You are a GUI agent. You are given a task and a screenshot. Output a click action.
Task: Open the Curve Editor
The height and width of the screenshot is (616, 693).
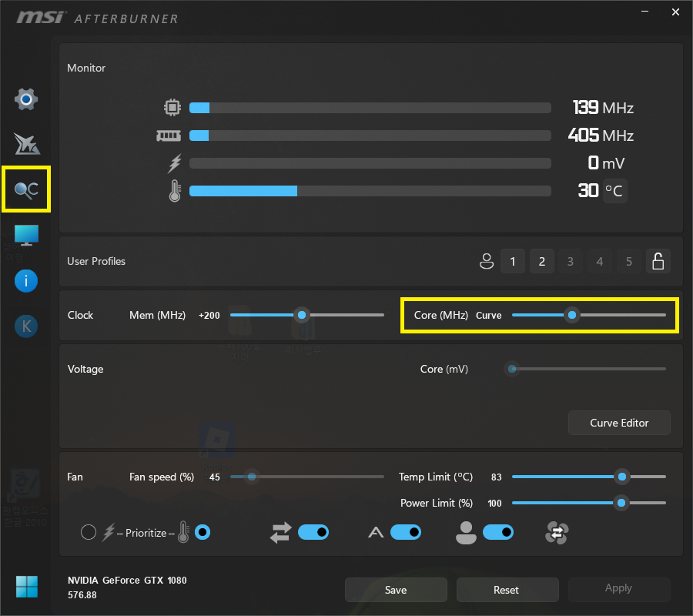tap(619, 423)
